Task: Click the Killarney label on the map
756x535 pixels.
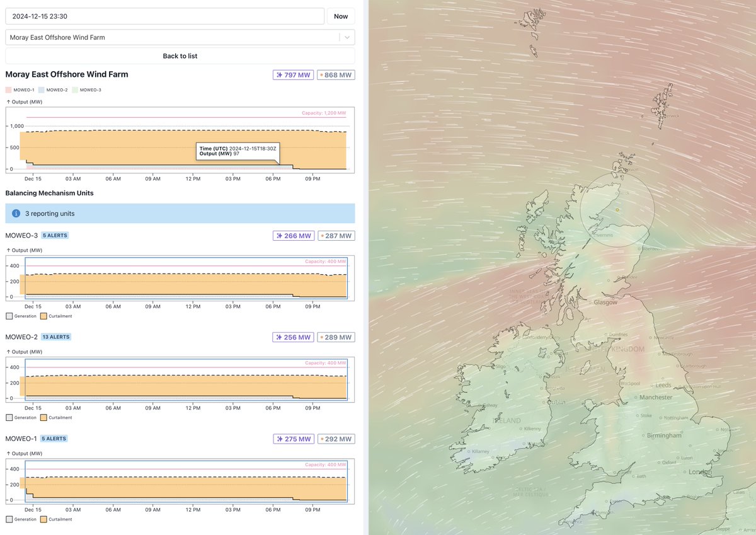Action: coord(481,452)
